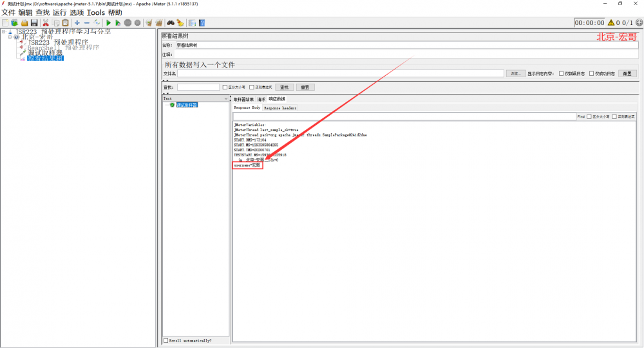
Task: Click the 查找 search button
Action: point(284,87)
